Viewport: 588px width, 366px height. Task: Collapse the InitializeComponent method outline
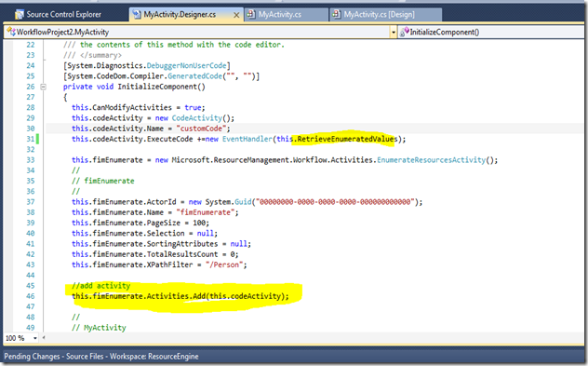point(43,87)
